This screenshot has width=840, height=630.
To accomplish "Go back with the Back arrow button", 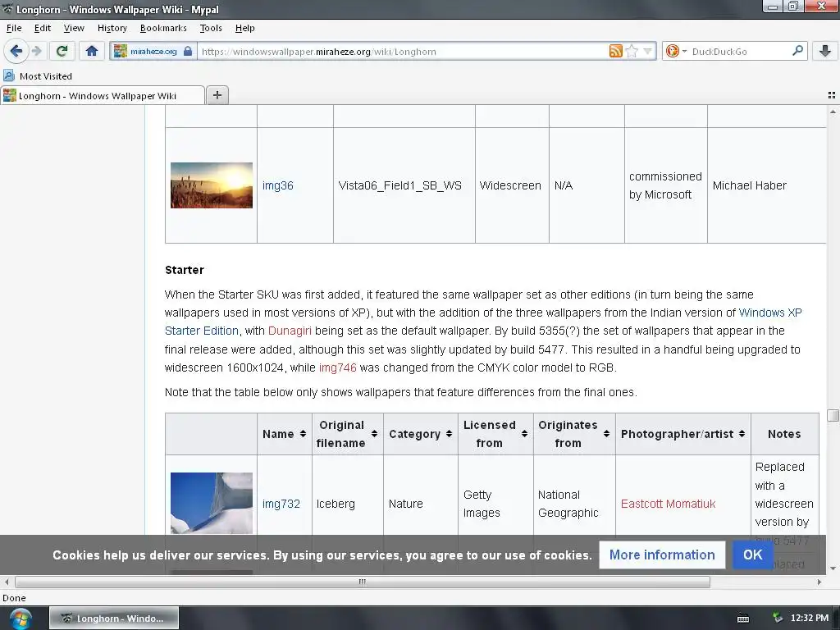I will pos(16,51).
